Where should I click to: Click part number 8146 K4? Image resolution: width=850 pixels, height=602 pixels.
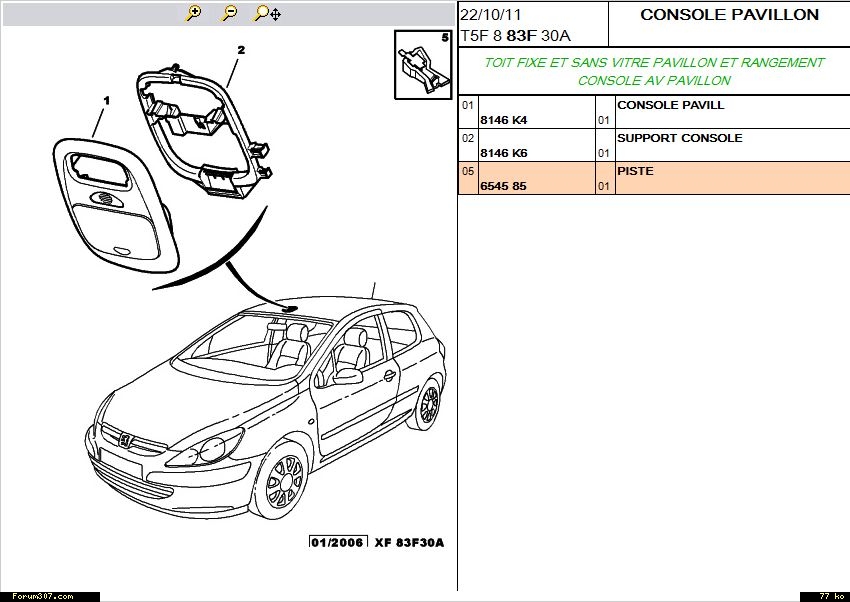[x=504, y=120]
